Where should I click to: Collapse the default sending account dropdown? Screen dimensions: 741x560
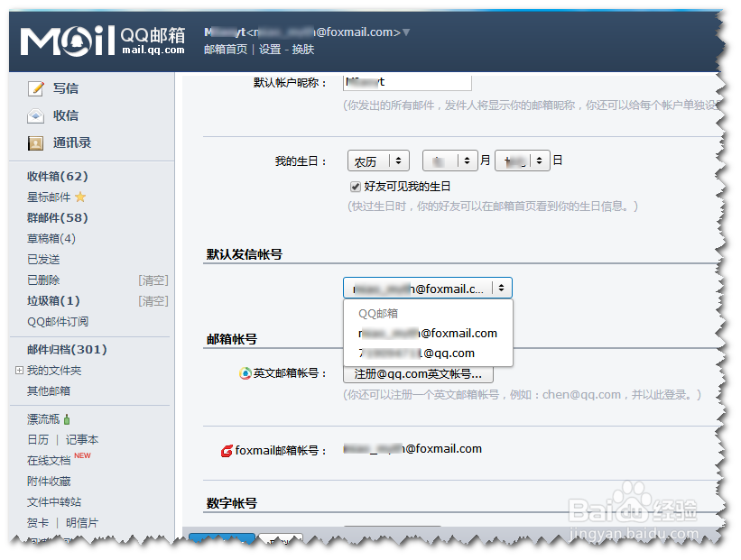(x=428, y=288)
